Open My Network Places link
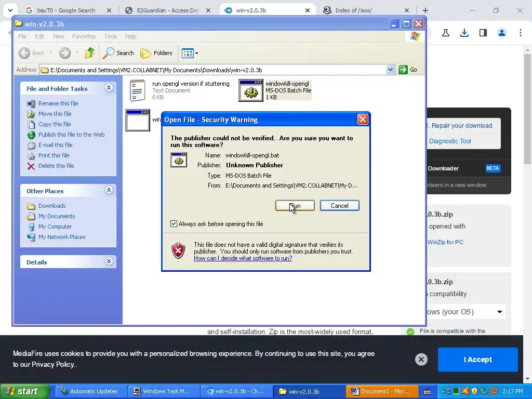The width and height of the screenshot is (532, 399). (x=62, y=237)
